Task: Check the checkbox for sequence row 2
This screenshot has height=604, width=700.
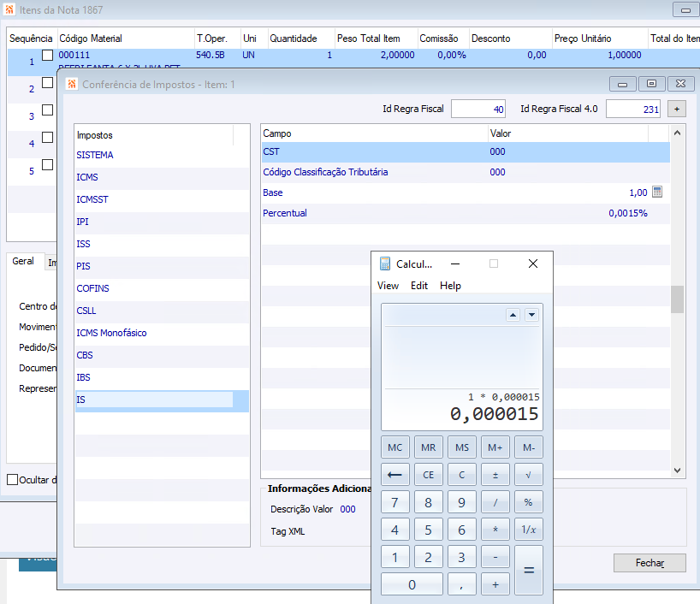Action: pyautogui.click(x=47, y=83)
